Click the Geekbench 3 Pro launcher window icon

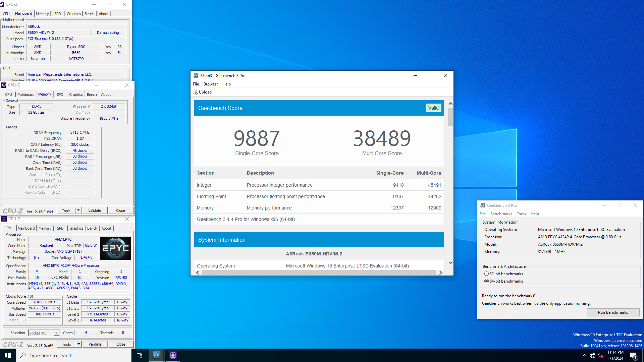pyautogui.click(x=483, y=205)
